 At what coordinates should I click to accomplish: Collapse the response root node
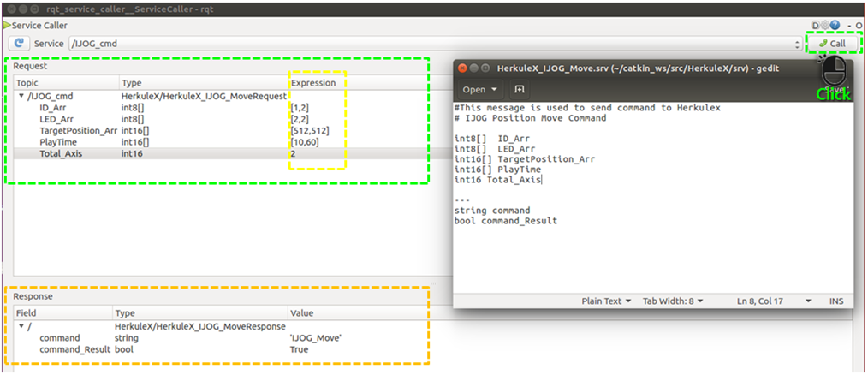21,326
